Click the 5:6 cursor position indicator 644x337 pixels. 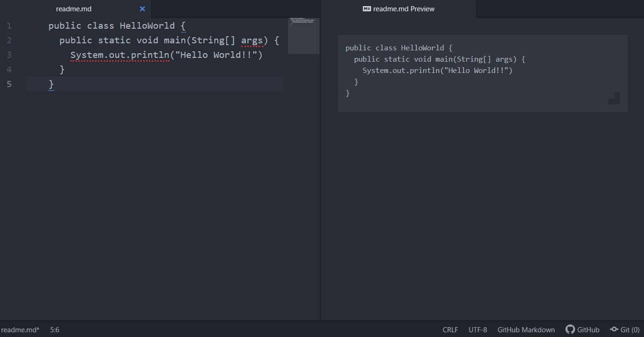click(x=55, y=329)
